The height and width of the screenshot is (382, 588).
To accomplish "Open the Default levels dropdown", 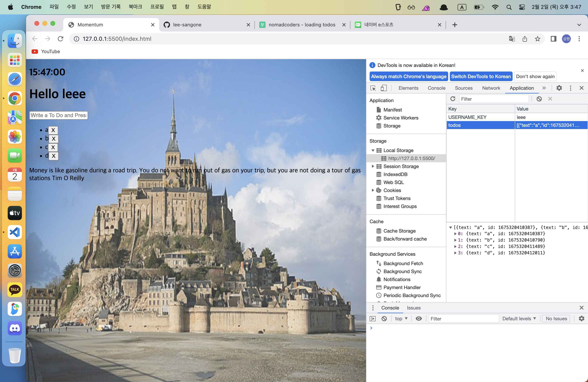I will pos(519,319).
